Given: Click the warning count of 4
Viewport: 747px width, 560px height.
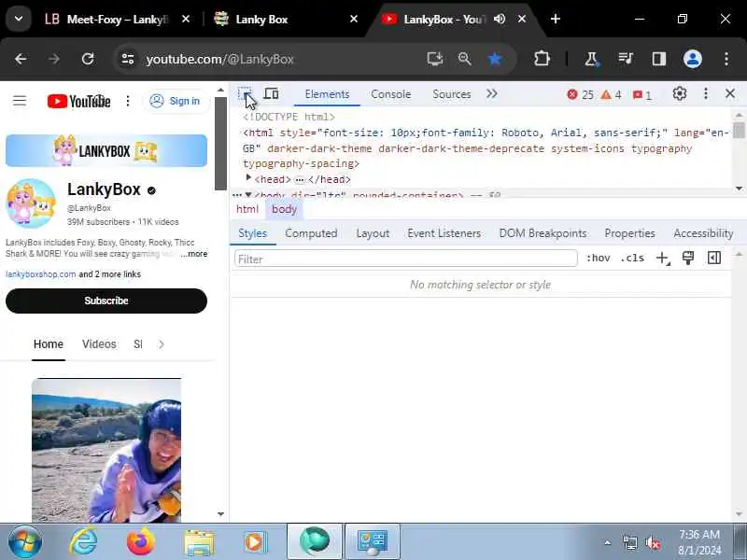Looking at the screenshot, I should (x=611, y=95).
